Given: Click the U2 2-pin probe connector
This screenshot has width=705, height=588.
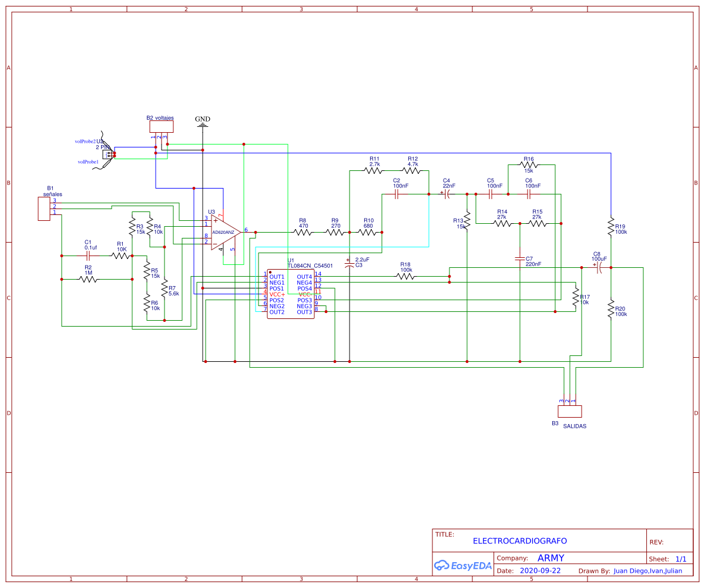Looking at the screenshot, I should [x=108, y=154].
